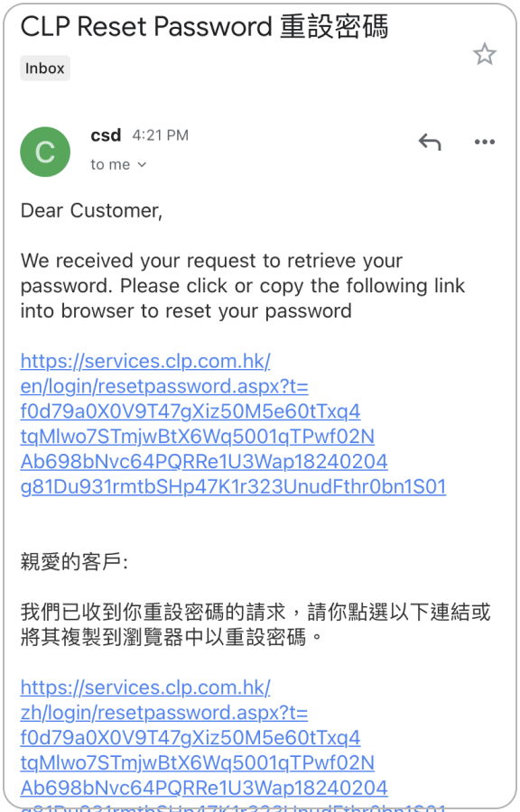Star this CLP Reset Password email
The width and height of the screenshot is (520, 812).
pos(484,54)
